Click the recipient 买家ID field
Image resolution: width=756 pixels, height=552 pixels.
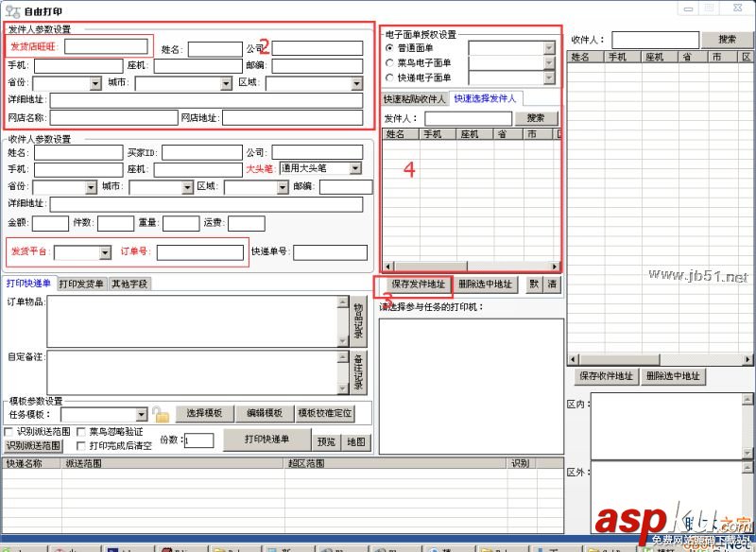202,153
